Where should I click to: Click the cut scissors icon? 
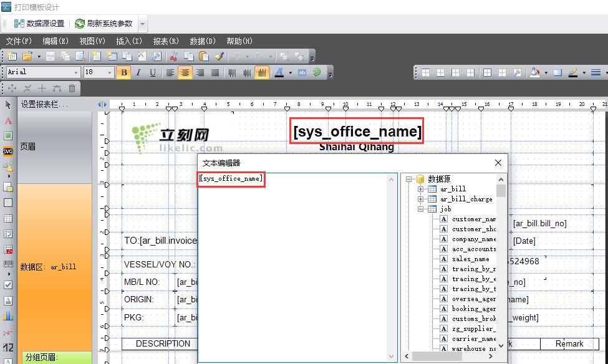(173, 56)
